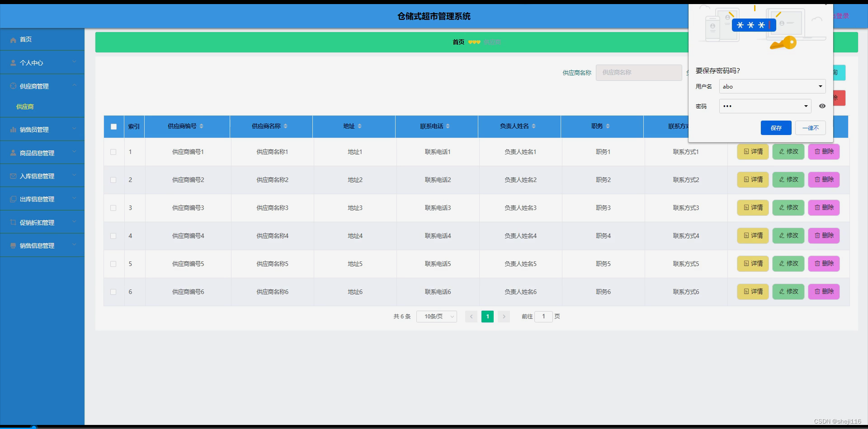This screenshot has height=429, width=868.
Task: Click 删除 for supplier row 6
Action: (x=824, y=292)
